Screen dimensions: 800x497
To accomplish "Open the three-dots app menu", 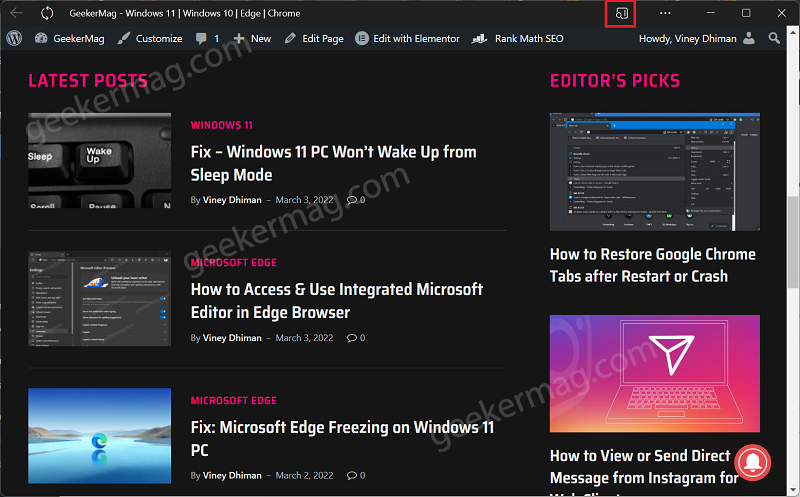I will point(665,13).
